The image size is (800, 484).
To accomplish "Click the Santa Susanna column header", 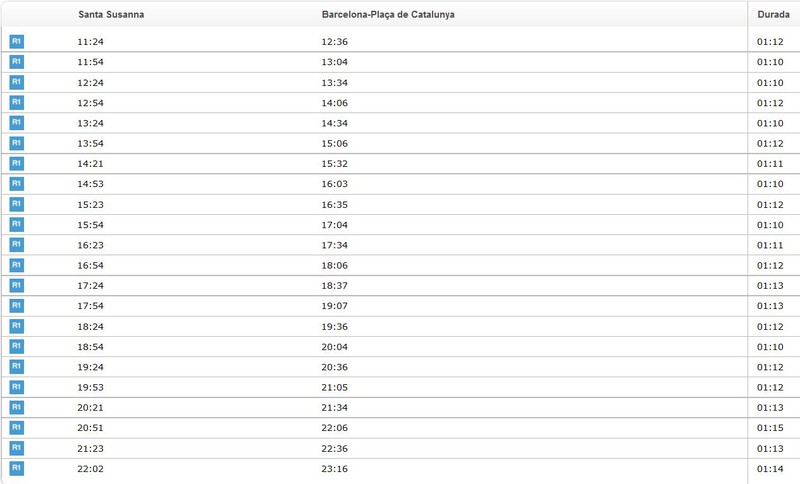I will (111, 15).
